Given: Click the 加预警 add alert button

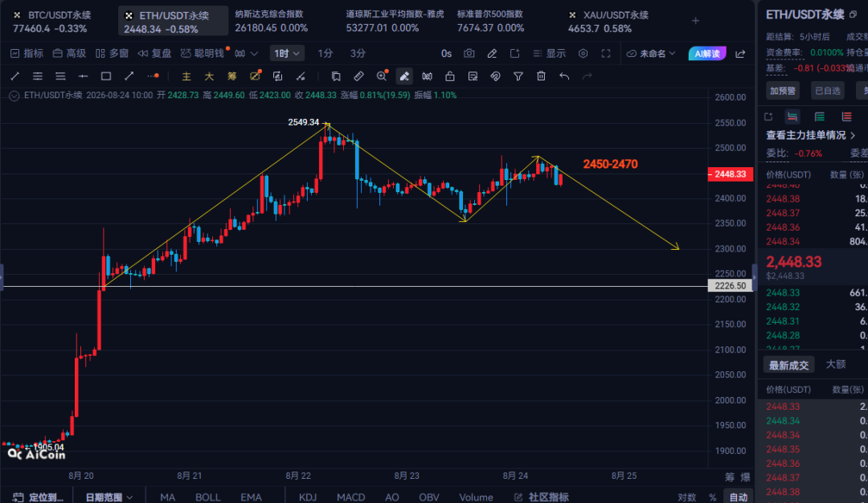Looking at the screenshot, I should pyautogui.click(x=782, y=91).
